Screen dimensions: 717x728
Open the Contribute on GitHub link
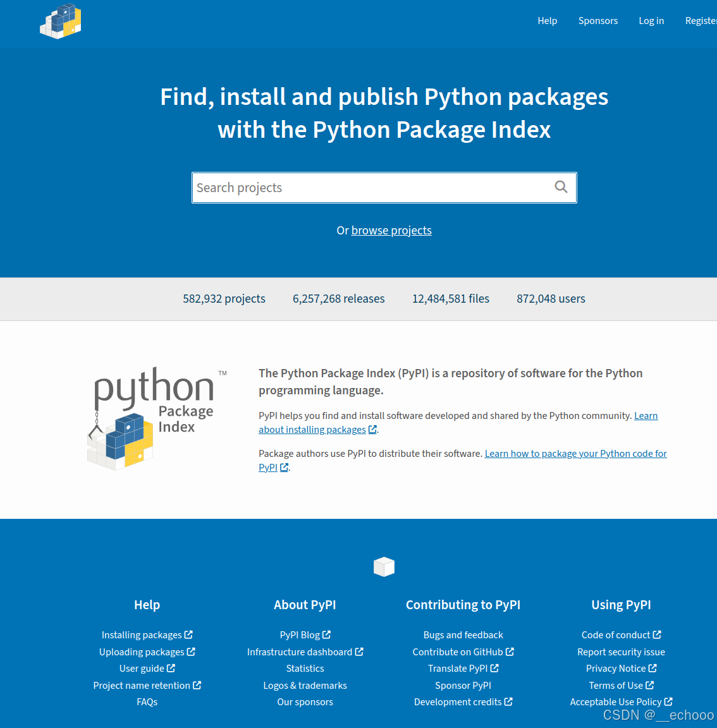(458, 652)
